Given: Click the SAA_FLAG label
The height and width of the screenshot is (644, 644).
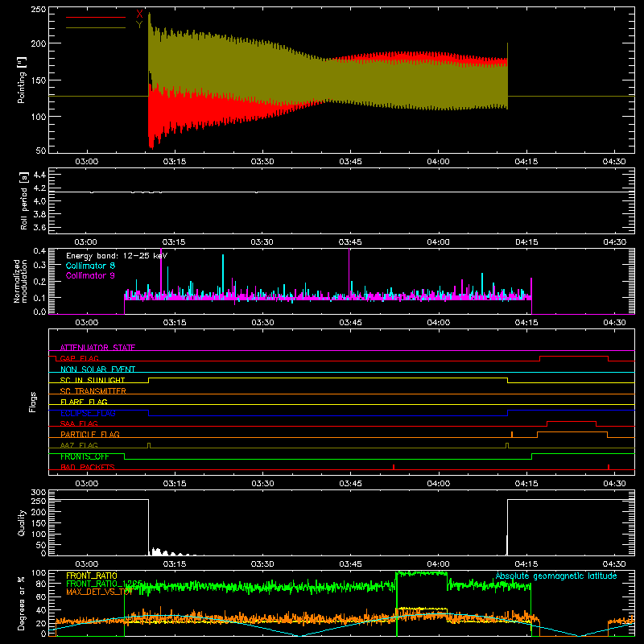Looking at the screenshot, I should click(79, 423).
